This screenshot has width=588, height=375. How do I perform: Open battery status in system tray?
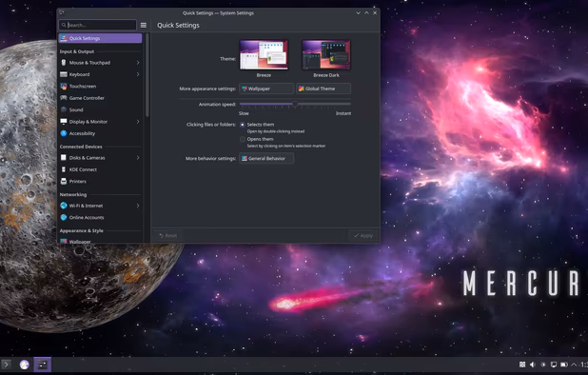[x=563, y=365]
